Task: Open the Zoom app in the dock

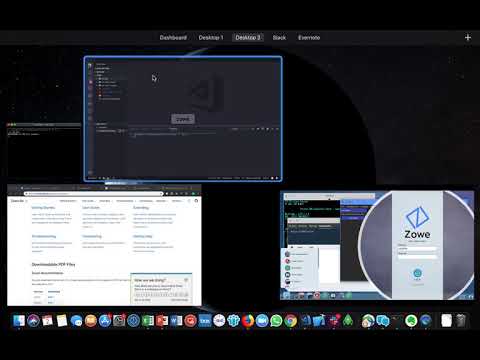Action: tap(262, 321)
